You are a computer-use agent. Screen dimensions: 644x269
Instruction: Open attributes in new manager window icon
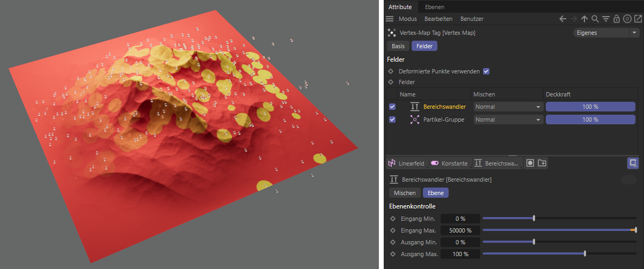click(x=638, y=19)
